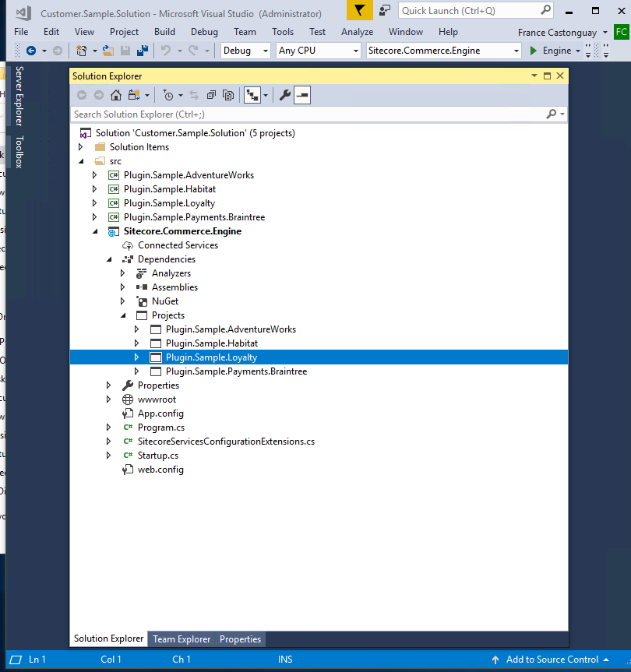This screenshot has width=631, height=672.
Task: Collapse the src folder
Action: pyautogui.click(x=80, y=161)
